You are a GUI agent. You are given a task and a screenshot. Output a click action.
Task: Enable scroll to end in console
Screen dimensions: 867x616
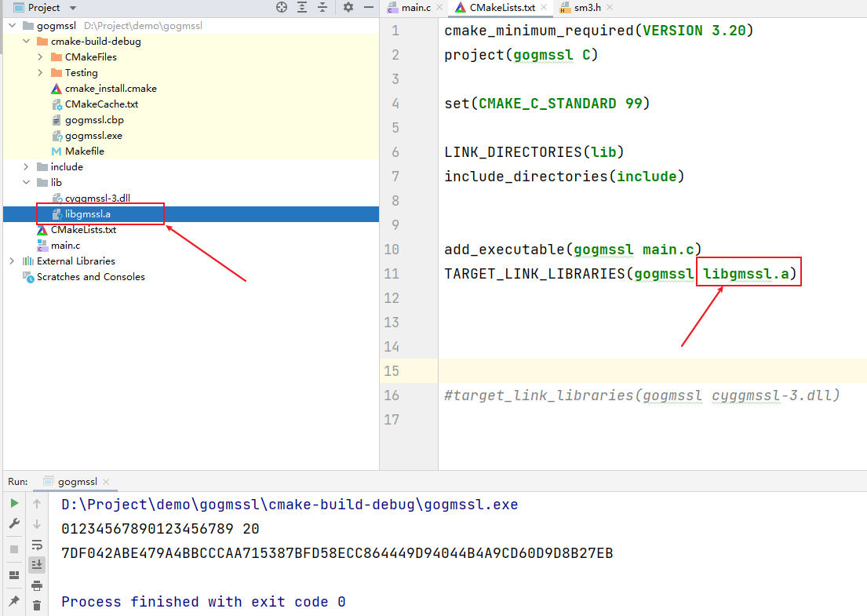(x=36, y=564)
